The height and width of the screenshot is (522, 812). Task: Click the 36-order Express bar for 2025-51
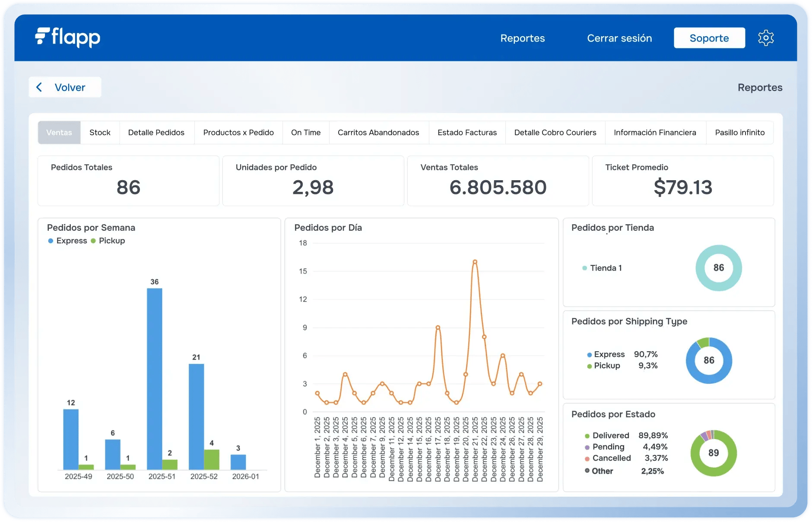click(154, 378)
